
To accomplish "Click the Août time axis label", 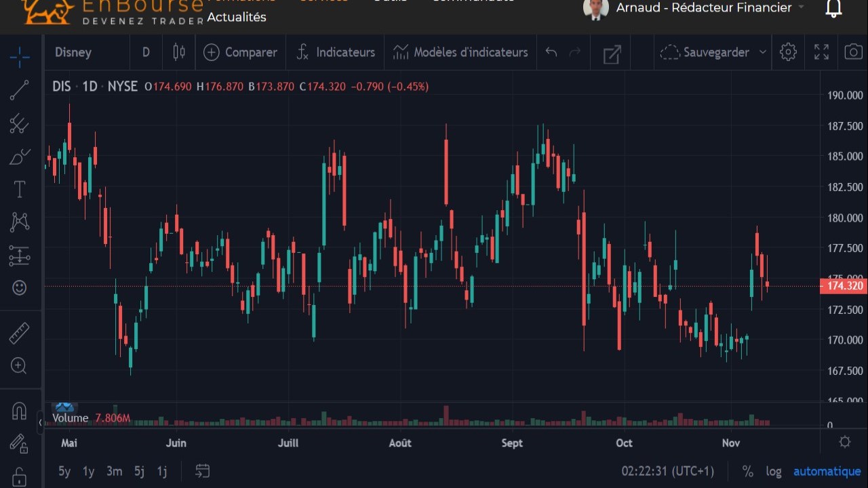I will pos(400,443).
